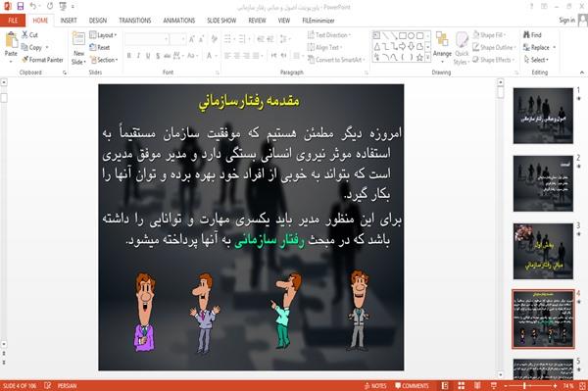
Task: Activate the Format Painter
Action: [42, 60]
